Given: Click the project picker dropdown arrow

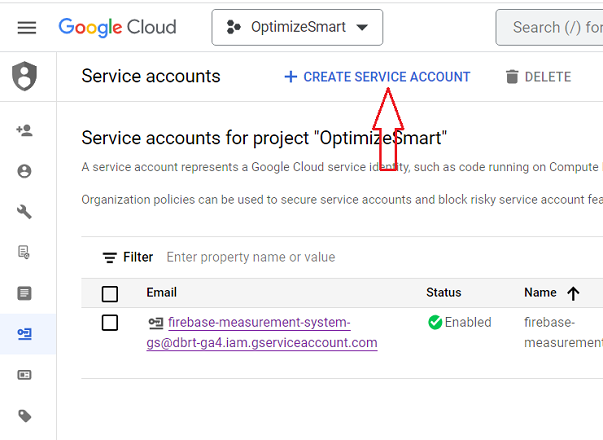Looking at the screenshot, I should [x=362, y=27].
